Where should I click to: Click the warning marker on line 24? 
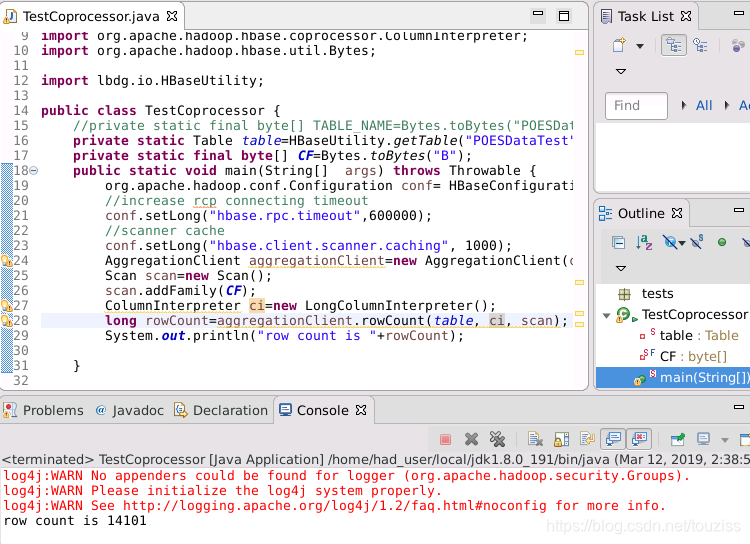[7, 261]
